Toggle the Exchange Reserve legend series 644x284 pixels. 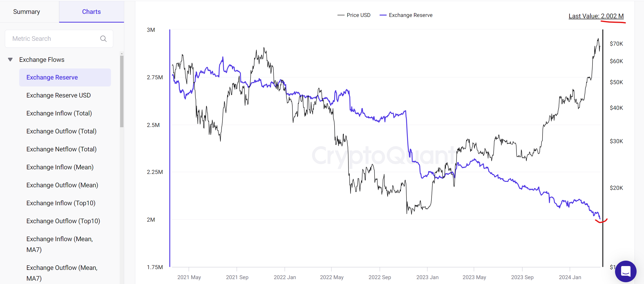(x=406, y=15)
